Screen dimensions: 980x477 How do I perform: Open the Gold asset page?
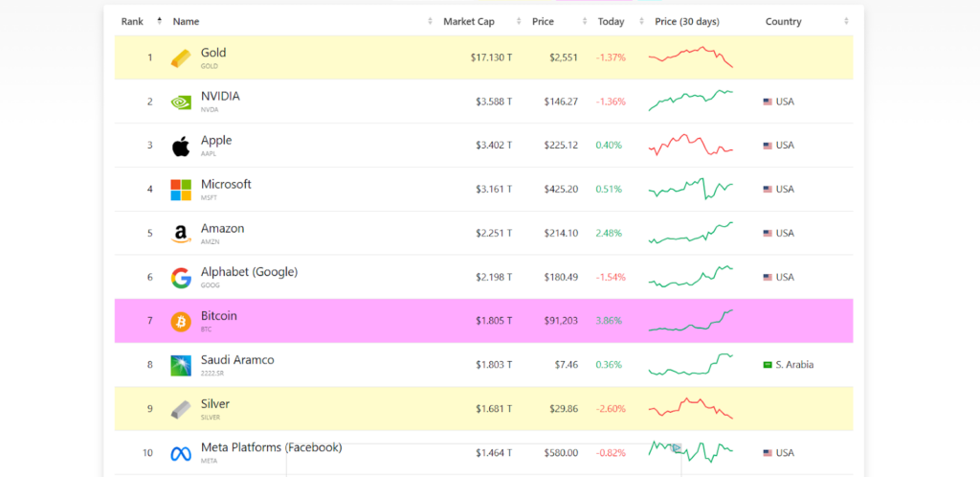tap(213, 53)
